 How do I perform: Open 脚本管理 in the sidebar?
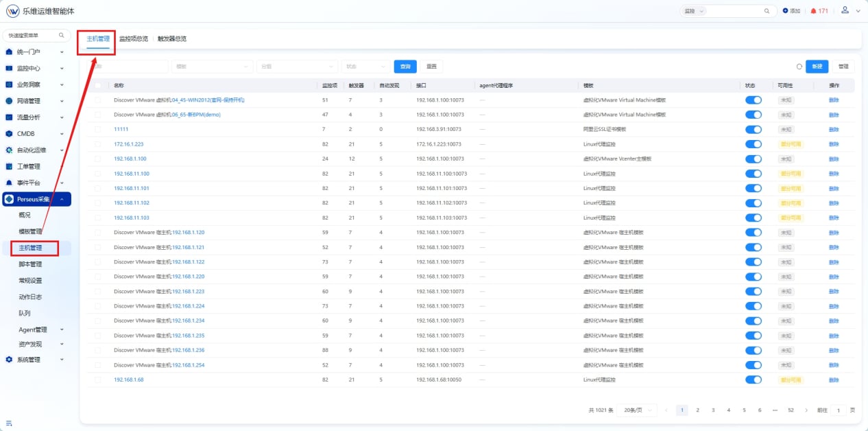[31, 264]
